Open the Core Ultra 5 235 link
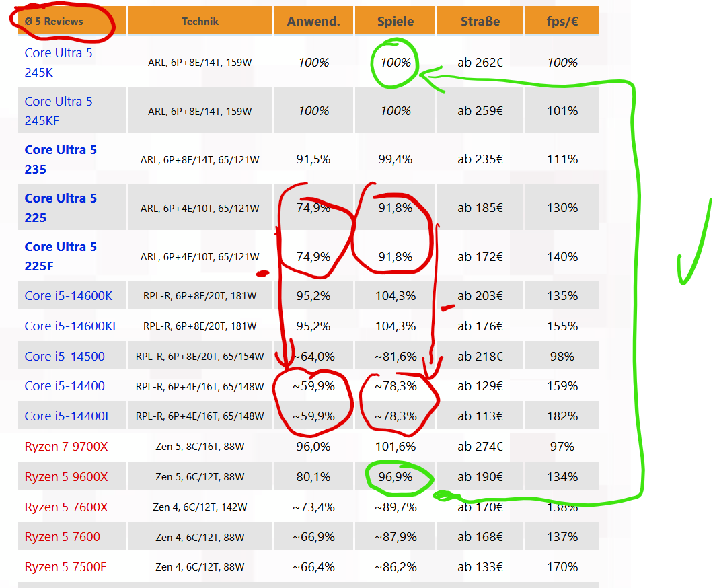This screenshot has width=713, height=588. (x=61, y=159)
